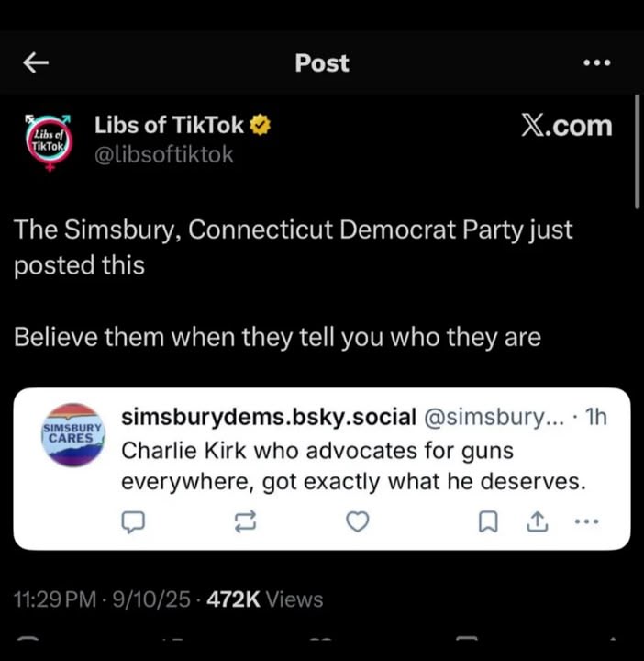Click the gold verified badge
This screenshot has height=661, width=644.
[261, 126]
